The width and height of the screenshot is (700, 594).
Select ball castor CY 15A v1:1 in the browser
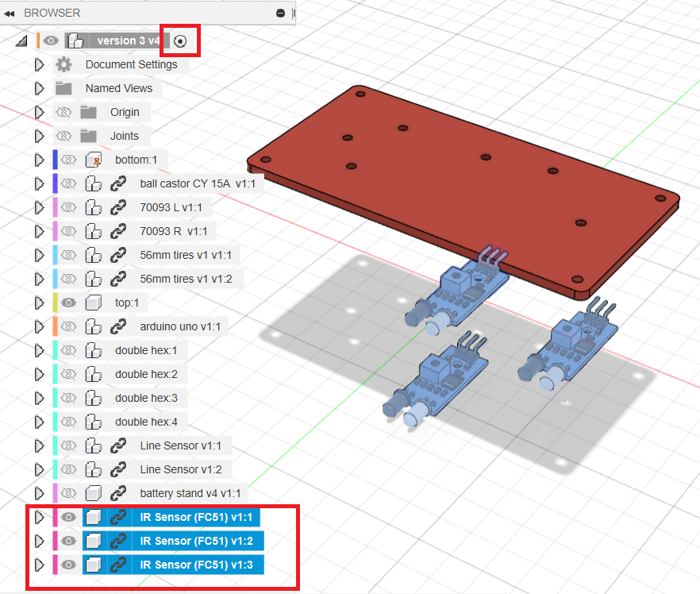pyautogui.click(x=198, y=183)
